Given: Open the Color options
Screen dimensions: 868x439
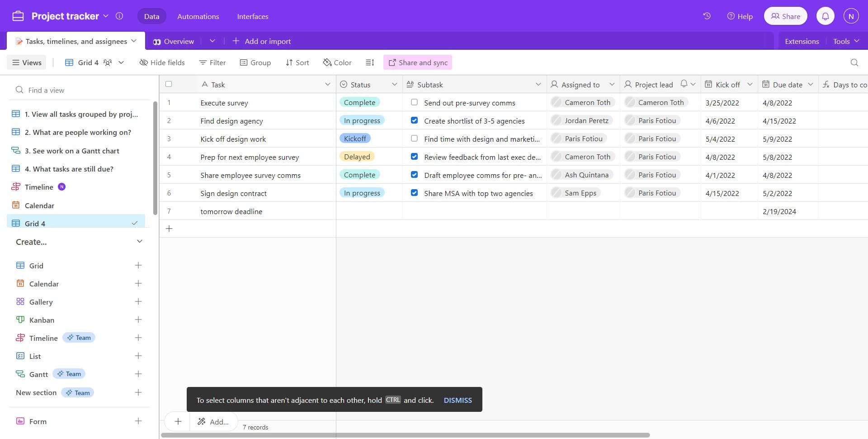Looking at the screenshot, I should pos(337,62).
